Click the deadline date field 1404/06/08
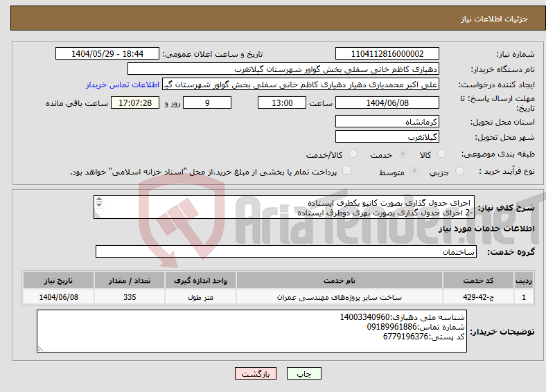This screenshot has height=392, width=546. point(387,103)
